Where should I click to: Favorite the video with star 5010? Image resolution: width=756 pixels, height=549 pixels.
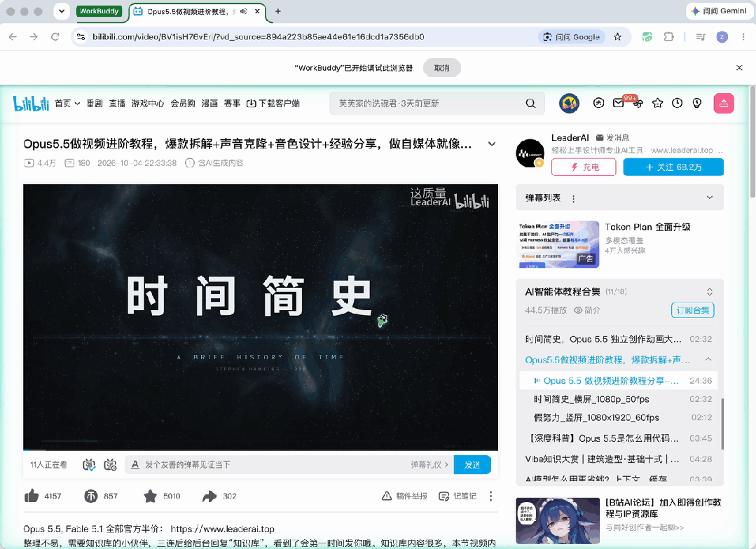[x=150, y=496]
